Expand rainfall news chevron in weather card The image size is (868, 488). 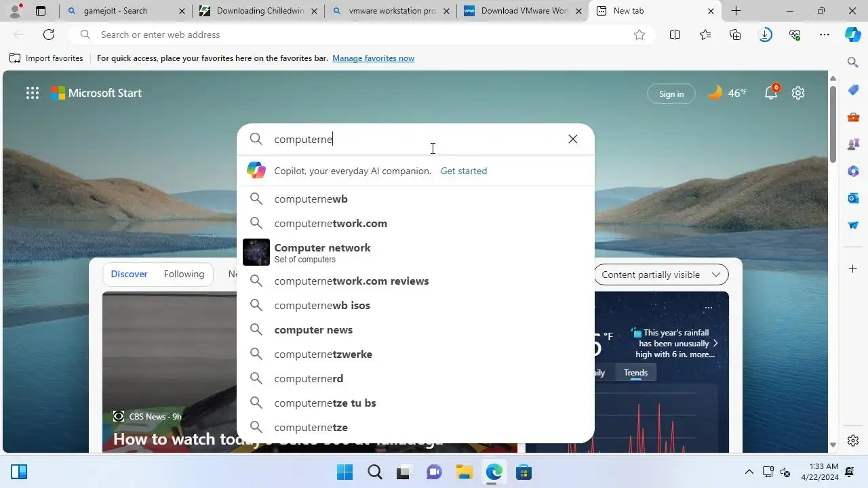coord(715,344)
